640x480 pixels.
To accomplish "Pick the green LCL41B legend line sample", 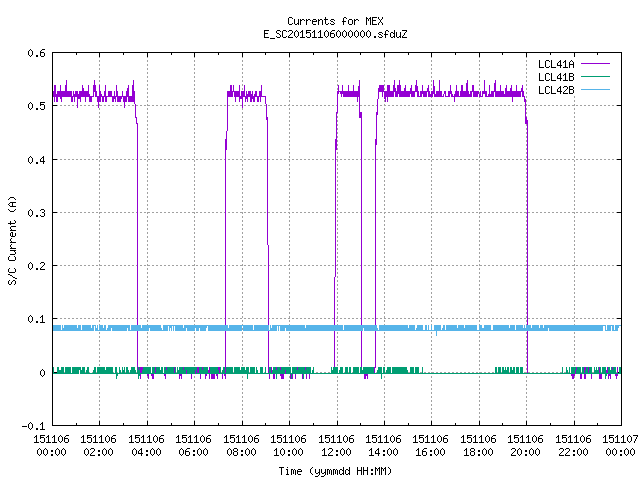I will [595, 77].
